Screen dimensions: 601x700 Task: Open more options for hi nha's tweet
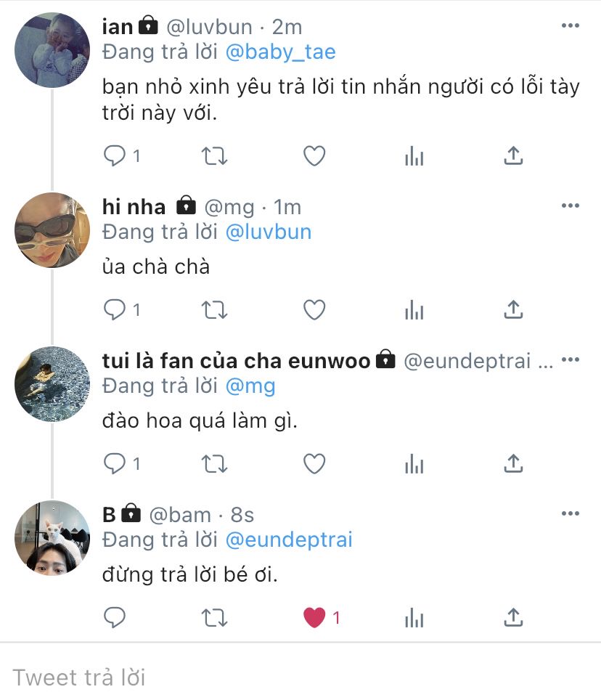tap(571, 205)
